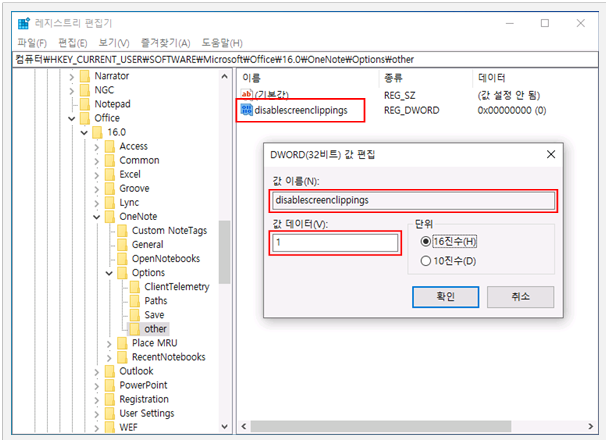609x442 pixels.
Task: Click the (기본값) string value icon
Action: pyautogui.click(x=246, y=94)
